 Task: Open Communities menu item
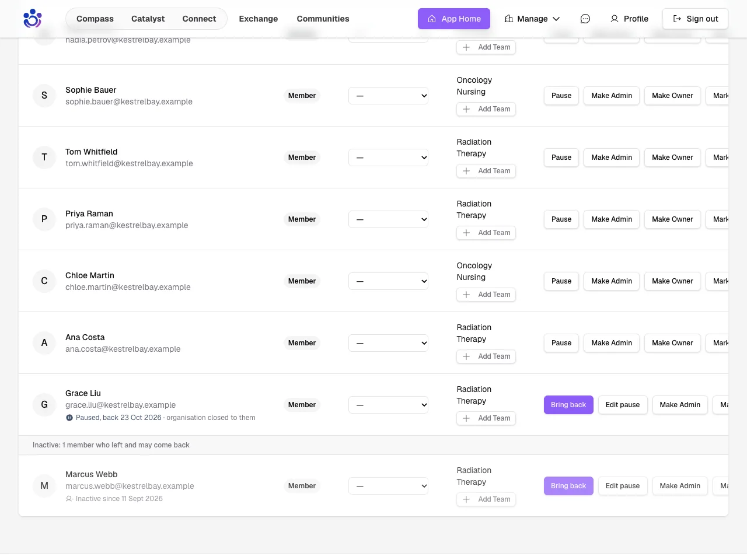pyautogui.click(x=323, y=19)
